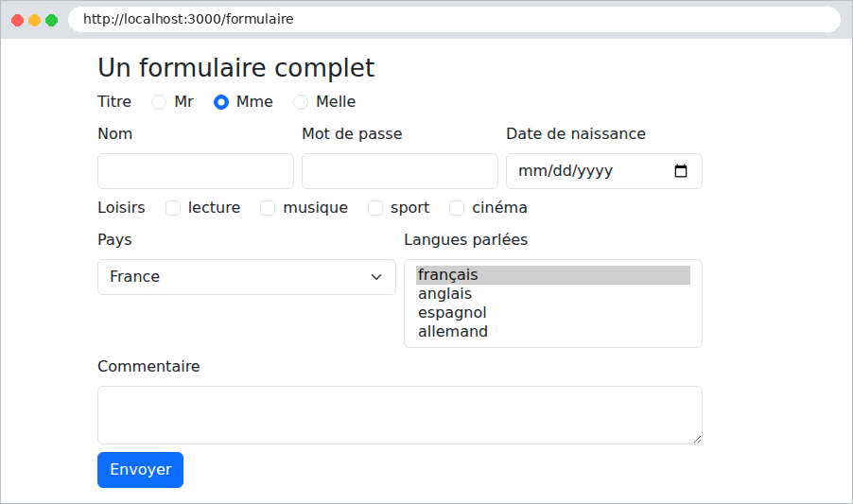Screen dimensions: 853x504
Task: Choose anglais in Langues parlées list
Action: 553,294
